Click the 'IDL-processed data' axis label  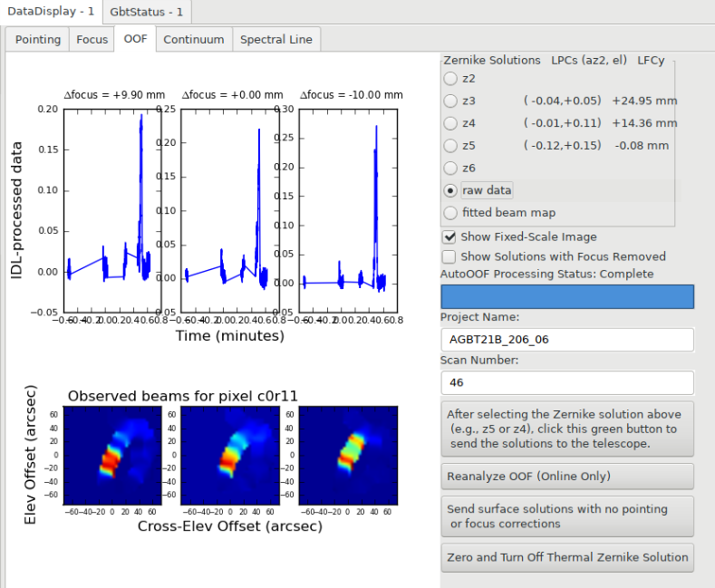[16, 210]
